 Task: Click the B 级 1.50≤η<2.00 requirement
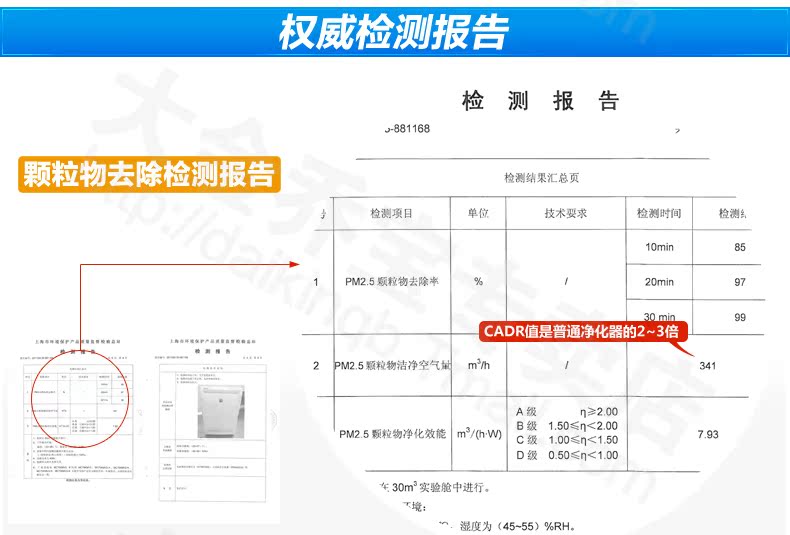[567, 426]
